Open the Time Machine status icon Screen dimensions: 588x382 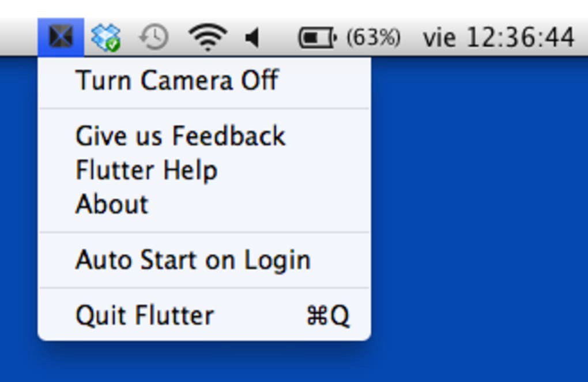click(153, 38)
